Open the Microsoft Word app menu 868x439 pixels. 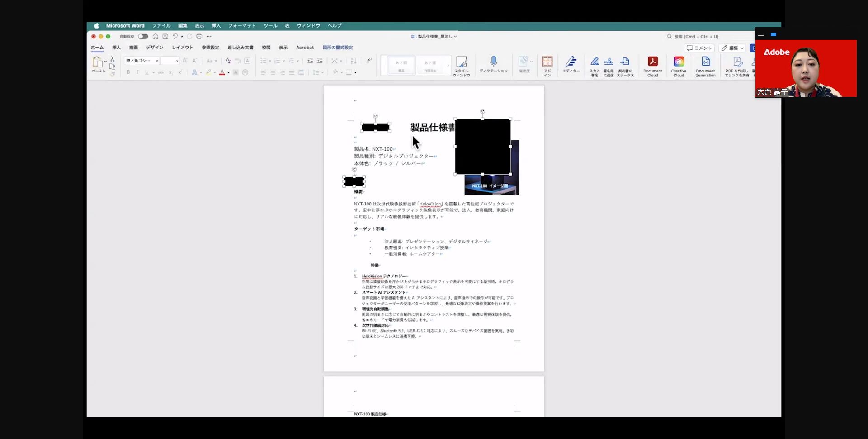click(x=125, y=26)
